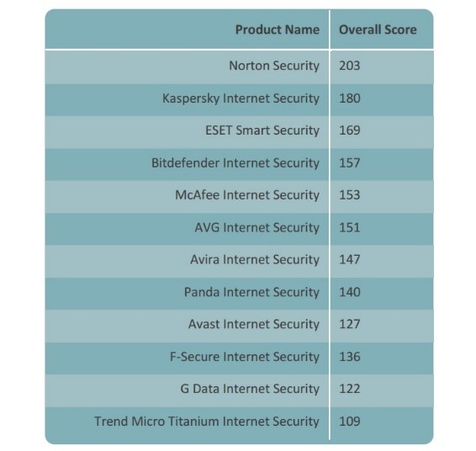
Task: Click Norton's score value 203
Action: pyautogui.click(x=349, y=66)
